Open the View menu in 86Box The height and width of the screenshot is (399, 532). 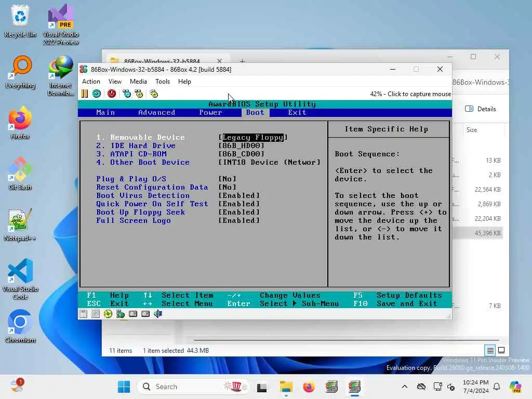(x=115, y=82)
